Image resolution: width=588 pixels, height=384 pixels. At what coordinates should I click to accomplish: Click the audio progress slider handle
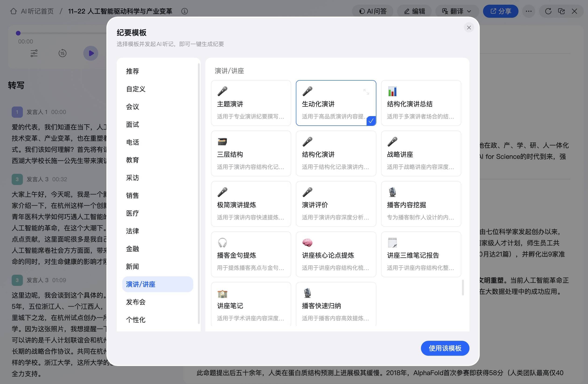[x=18, y=33]
